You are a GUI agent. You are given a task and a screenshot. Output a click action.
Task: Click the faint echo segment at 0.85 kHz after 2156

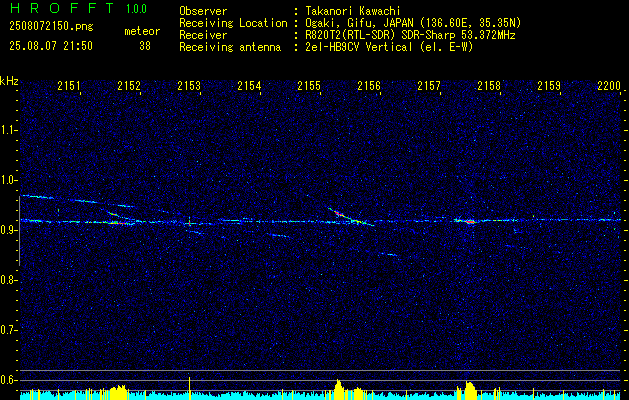pos(389,254)
